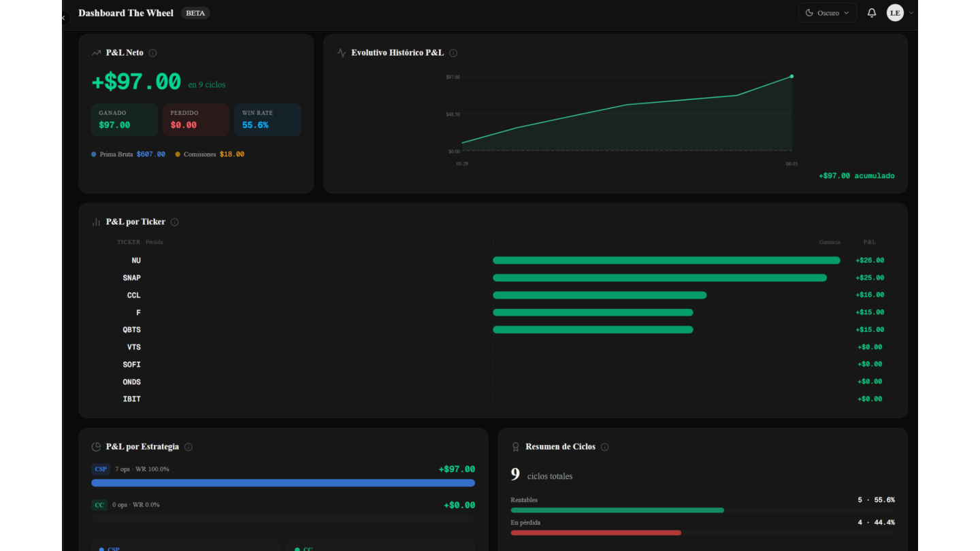Show info for Resumen de Ciclos

604,448
